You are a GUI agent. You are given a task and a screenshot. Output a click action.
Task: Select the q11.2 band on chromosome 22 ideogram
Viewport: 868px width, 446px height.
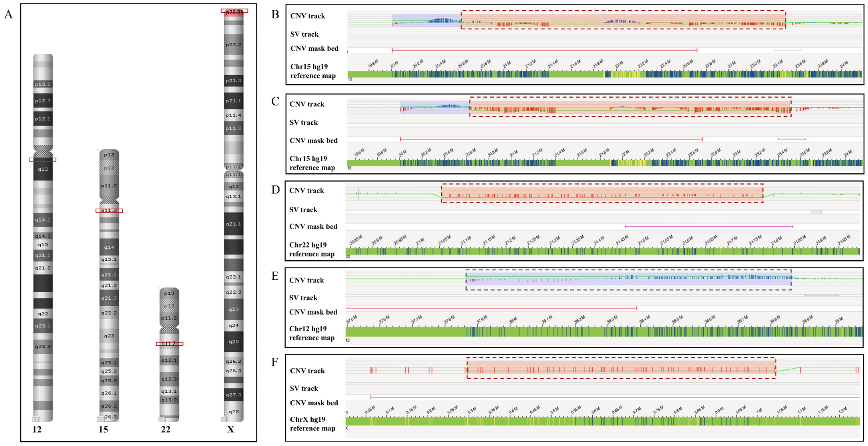[x=169, y=344]
